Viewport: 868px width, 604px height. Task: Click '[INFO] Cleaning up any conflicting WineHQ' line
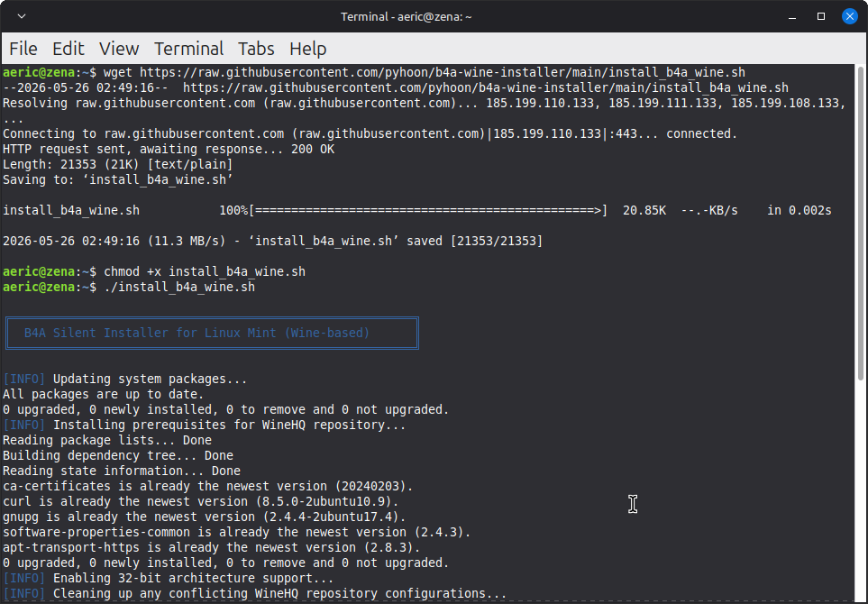coord(255,594)
